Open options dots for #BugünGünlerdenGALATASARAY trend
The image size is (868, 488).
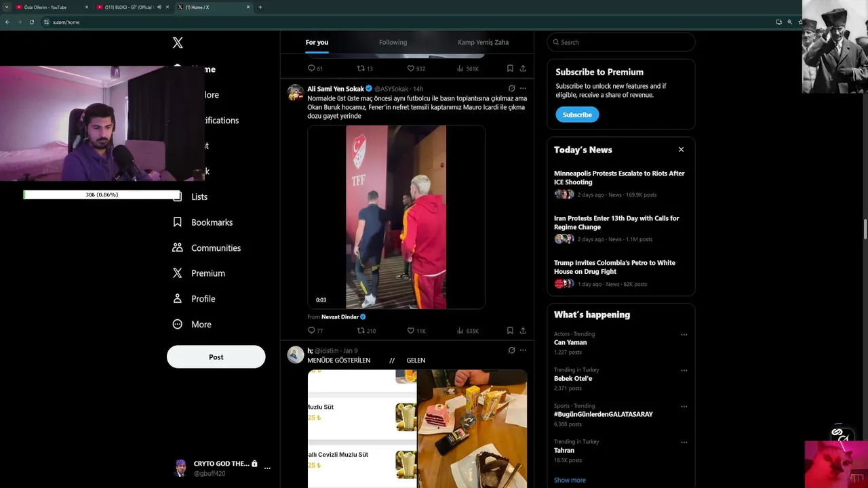(x=684, y=407)
